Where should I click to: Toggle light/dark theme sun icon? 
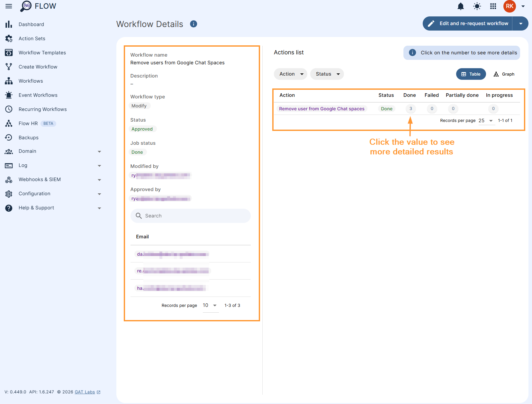click(x=477, y=6)
